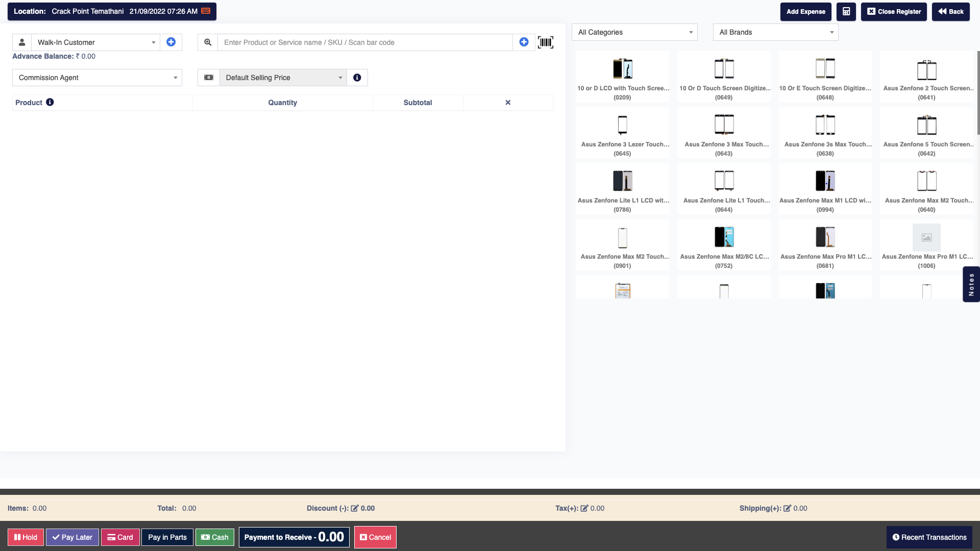Select the Asus Zenfone 2 Touch Screen product

(927, 77)
